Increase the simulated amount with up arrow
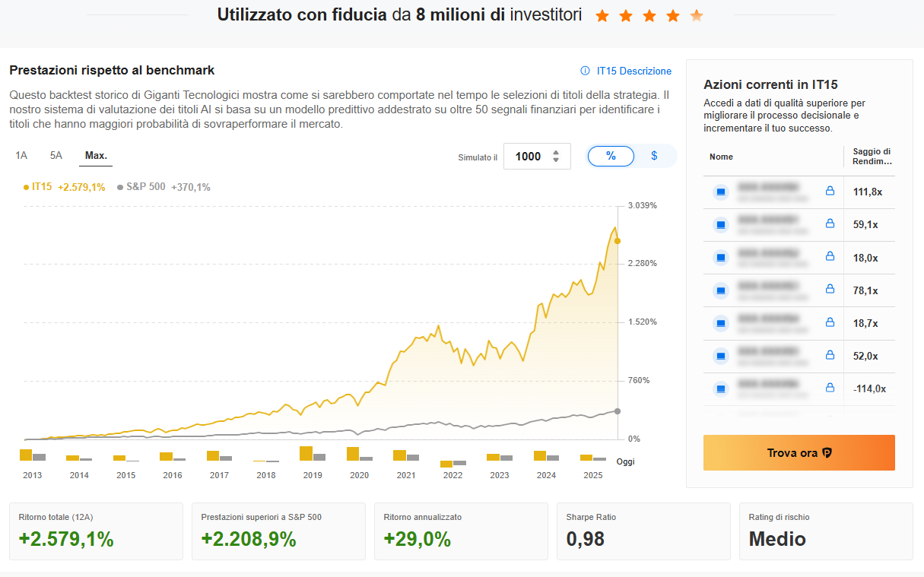 point(556,152)
